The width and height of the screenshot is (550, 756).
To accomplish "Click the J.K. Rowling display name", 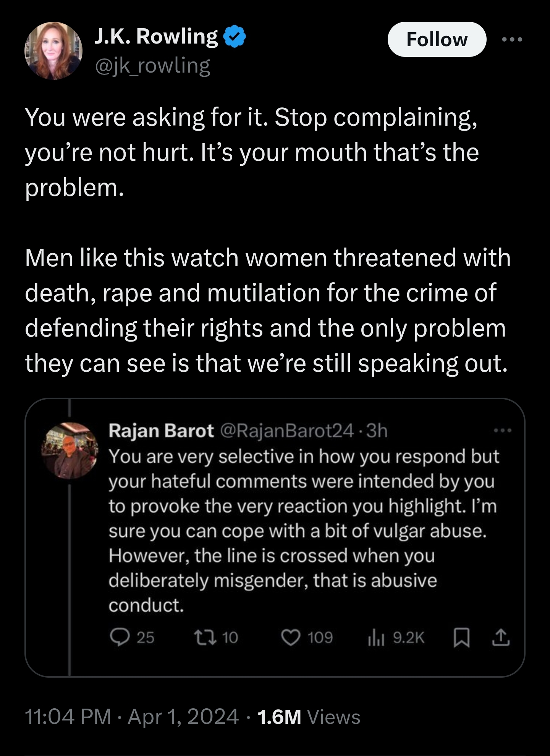I will tap(156, 37).
